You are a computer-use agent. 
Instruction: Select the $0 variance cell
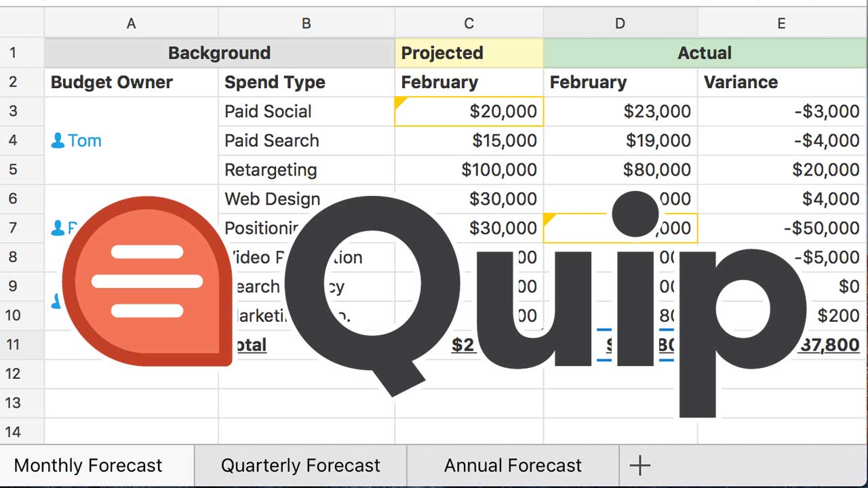tap(783, 286)
